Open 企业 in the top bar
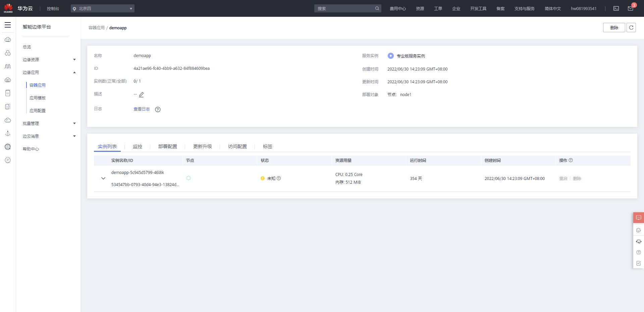Screen dimensions: 644x312 pyautogui.click(x=456, y=9)
